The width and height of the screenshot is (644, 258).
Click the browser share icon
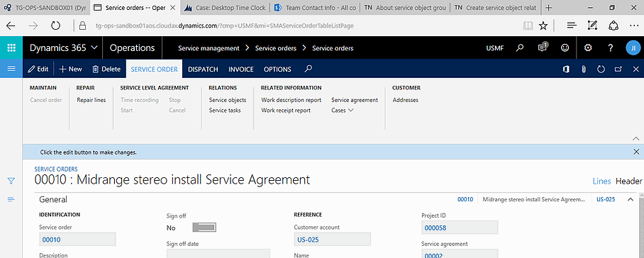click(x=614, y=26)
